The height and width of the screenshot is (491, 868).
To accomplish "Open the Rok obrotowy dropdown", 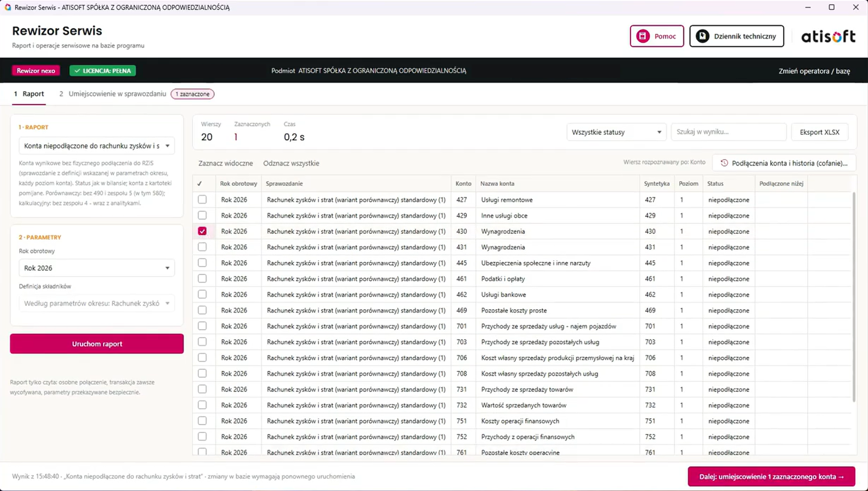I will coord(97,268).
